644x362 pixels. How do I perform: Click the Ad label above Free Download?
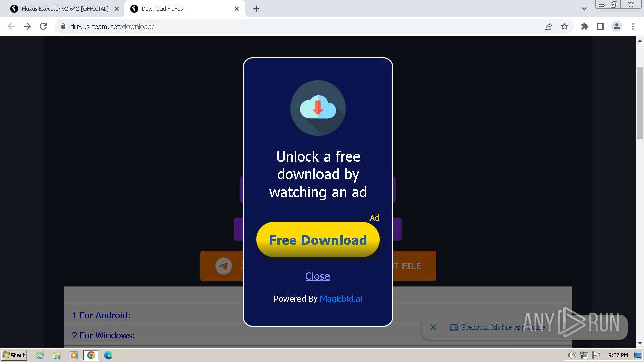(x=375, y=218)
